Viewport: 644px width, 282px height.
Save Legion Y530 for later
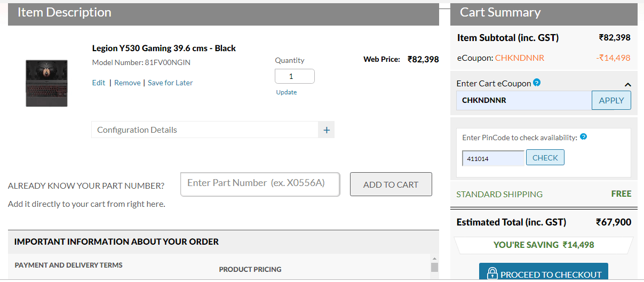point(170,83)
